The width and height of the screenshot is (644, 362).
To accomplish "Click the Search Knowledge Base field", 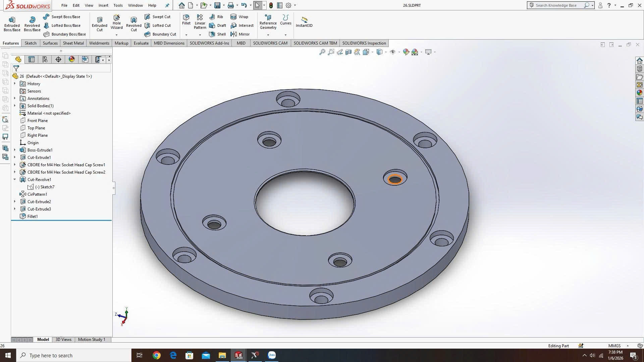I will 556,5.
